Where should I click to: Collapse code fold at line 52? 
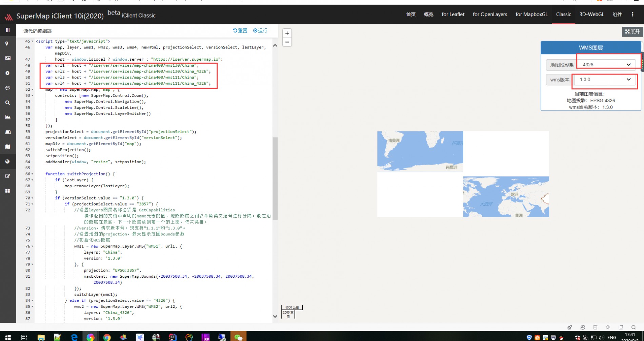(33, 90)
